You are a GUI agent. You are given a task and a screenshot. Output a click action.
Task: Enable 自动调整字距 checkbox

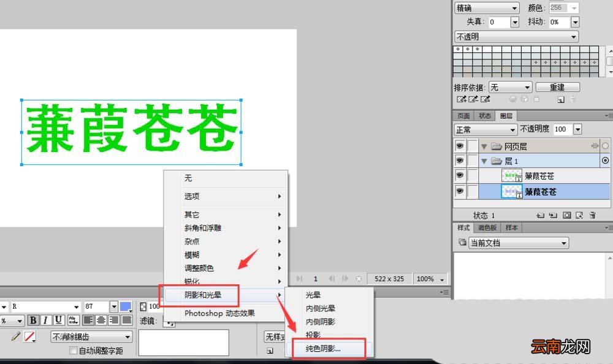coord(73,351)
